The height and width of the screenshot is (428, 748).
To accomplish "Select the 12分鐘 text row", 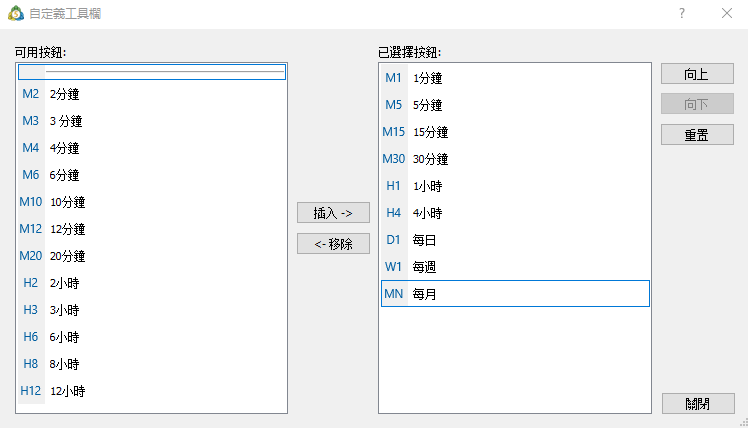I will click(x=68, y=230).
